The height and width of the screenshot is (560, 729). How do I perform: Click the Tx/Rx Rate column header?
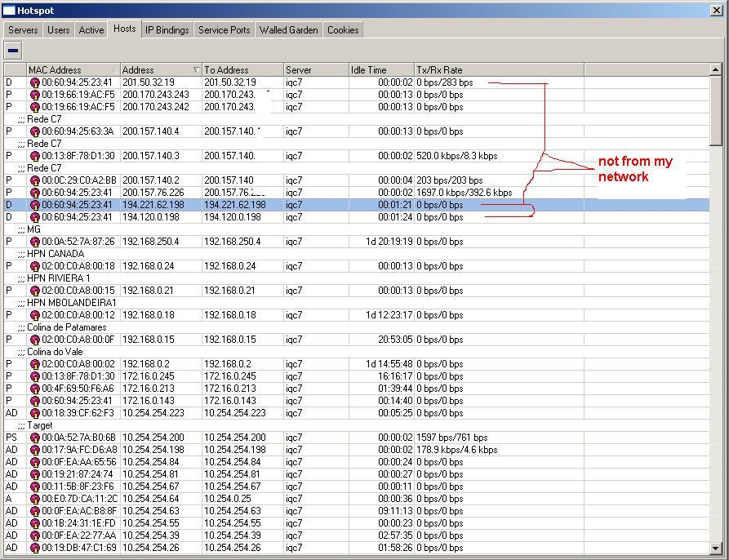click(x=499, y=69)
